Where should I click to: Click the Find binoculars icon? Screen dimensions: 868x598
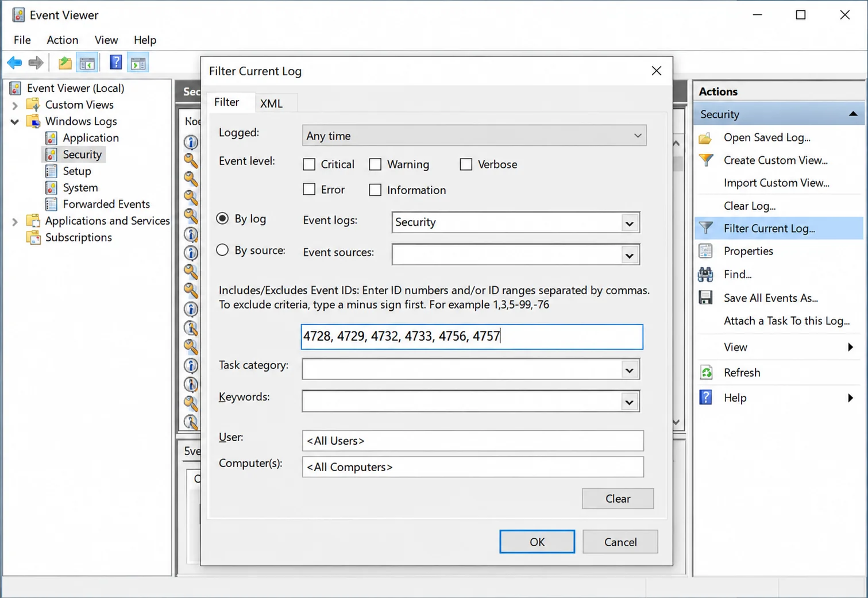[x=705, y=275]
